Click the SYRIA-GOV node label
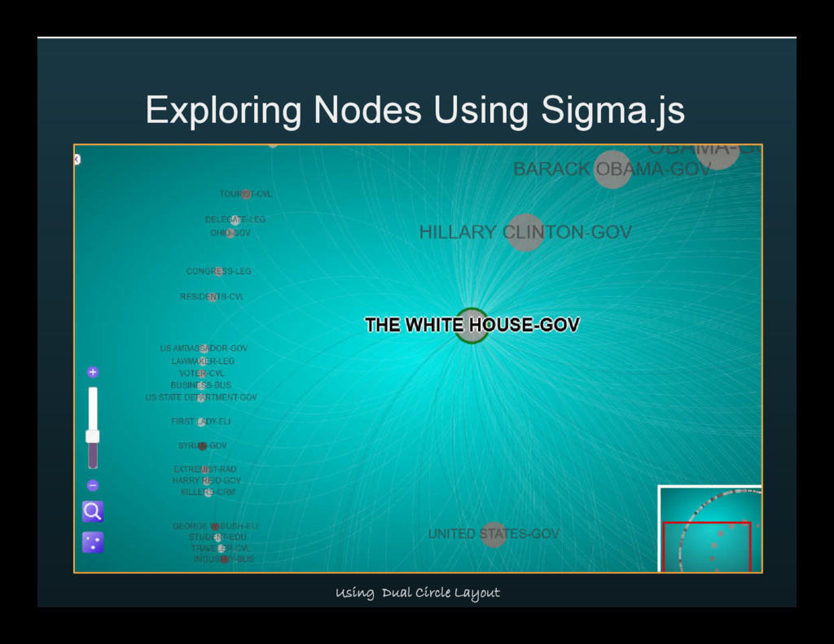 [x=202, y=445]
